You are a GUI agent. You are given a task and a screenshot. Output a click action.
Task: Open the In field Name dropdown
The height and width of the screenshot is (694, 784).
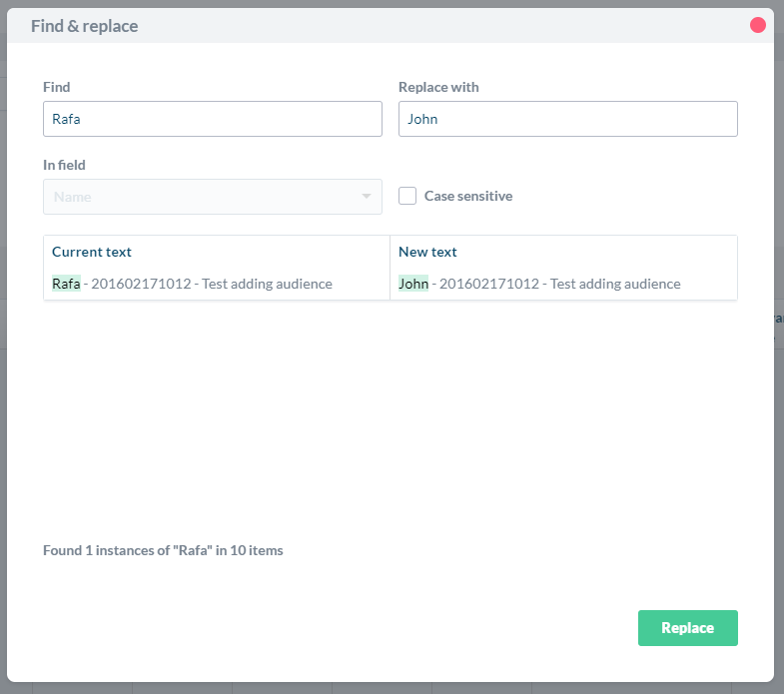coord(213,197)
